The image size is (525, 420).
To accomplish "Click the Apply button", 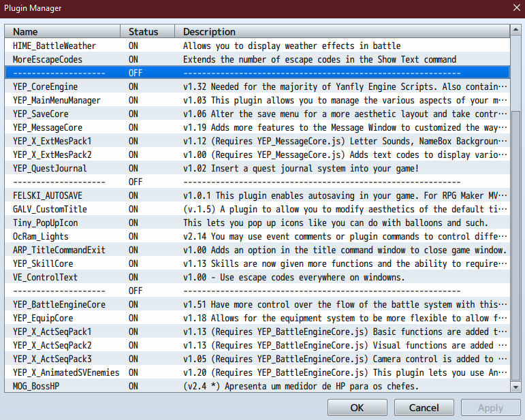I will pos(490,407).
